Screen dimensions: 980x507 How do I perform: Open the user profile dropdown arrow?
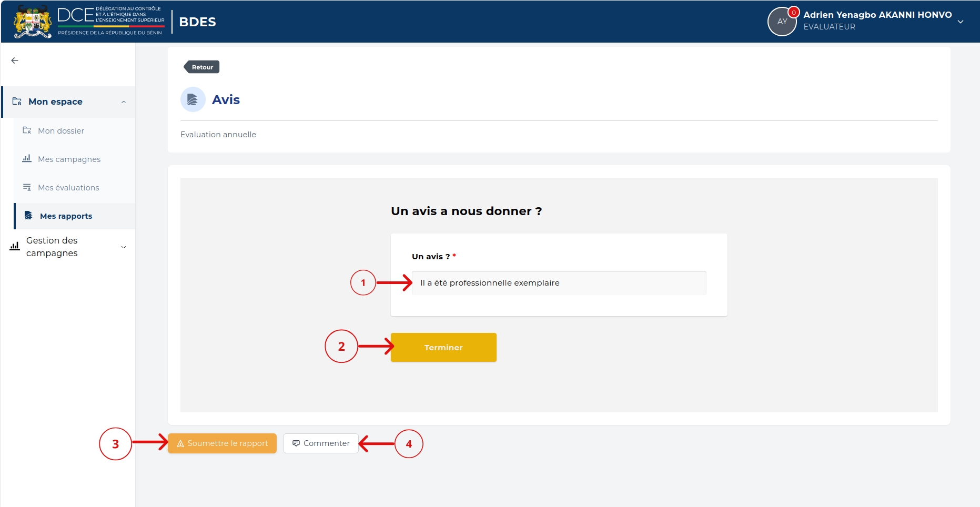tap(961, 22)
